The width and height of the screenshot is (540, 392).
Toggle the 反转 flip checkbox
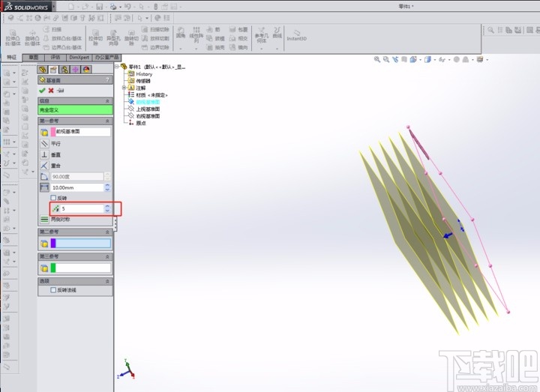coord(53,198)
